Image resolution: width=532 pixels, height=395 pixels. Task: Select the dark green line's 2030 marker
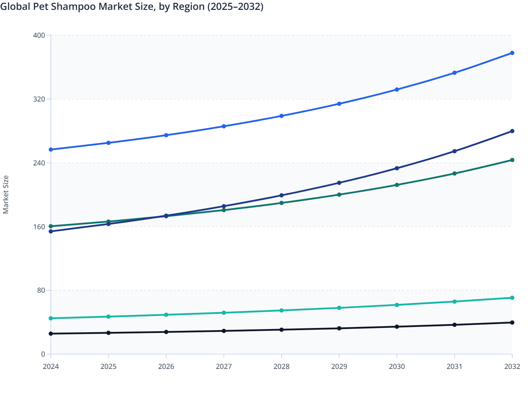coord(397,185)
